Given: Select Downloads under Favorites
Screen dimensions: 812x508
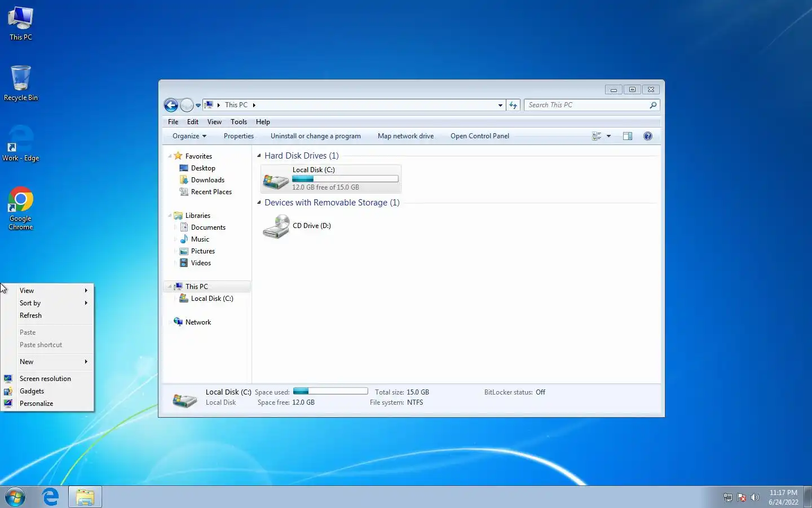Looking at the screenshot, I should [208, 180].
